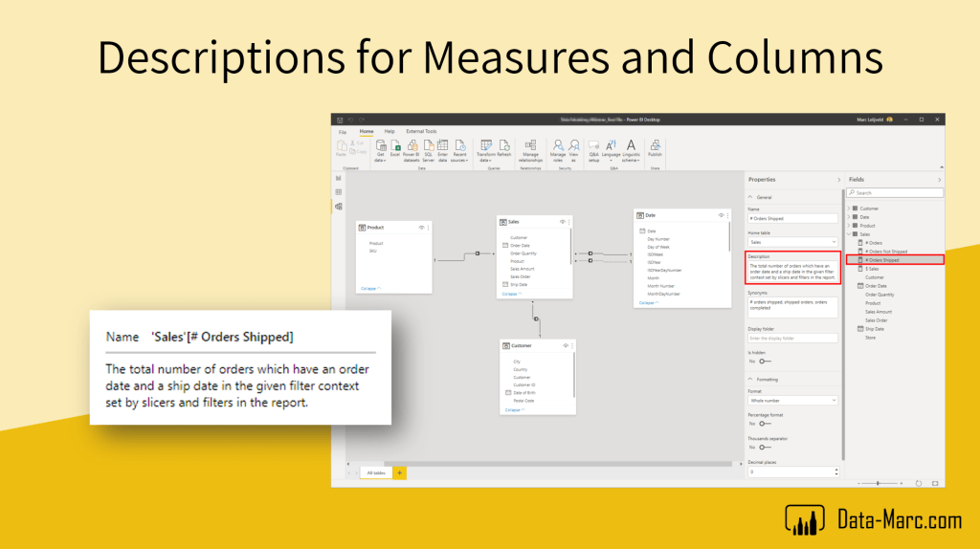Viewport: 980px width, 549px height.
Task: Toggle the Is hidden switch
Action: [765, 362]
